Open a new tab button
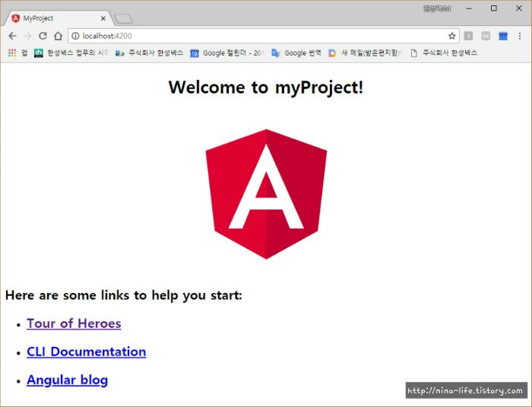This screenshot has height=407, width=532. 123,19
